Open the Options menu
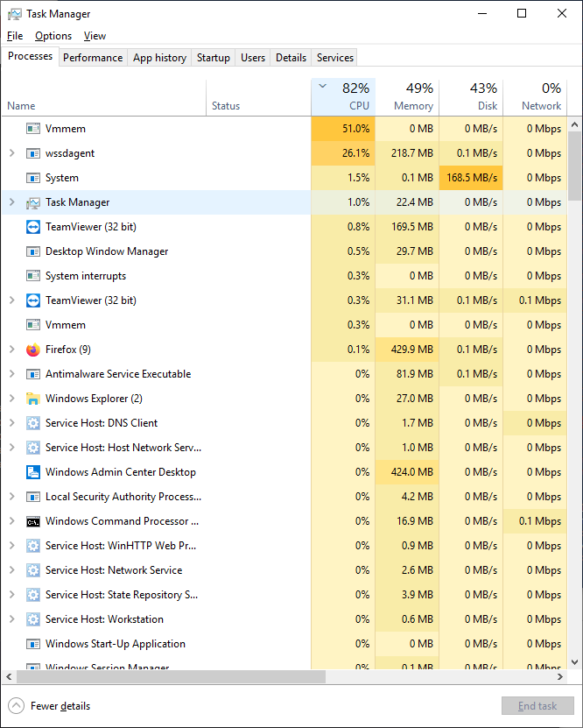The height and width of the screenshot is (728, 583). [x=53, y=36]
